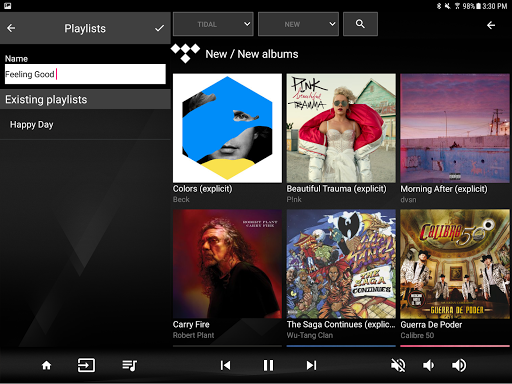This screenshot has height=384, width=512.
Task: Click the back arrow in the top-right corner
Action: tap(491, 25)
